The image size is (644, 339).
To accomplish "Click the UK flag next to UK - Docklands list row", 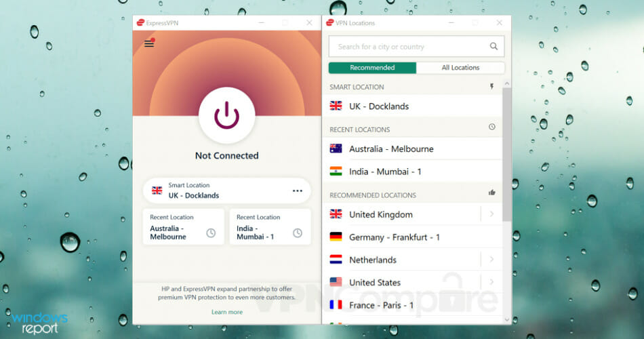I will [x=336, y=106].
